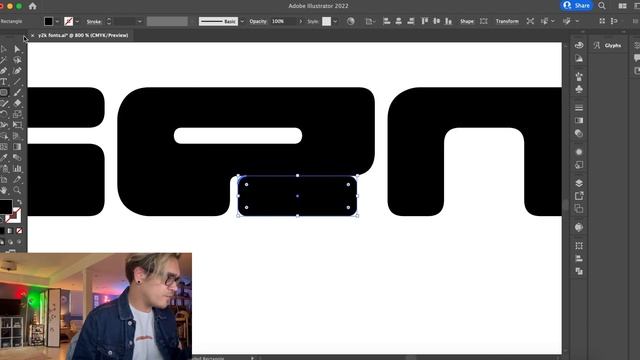Close the y2k fonts.ai document tab
640x360 pixels.
[33, 36]
